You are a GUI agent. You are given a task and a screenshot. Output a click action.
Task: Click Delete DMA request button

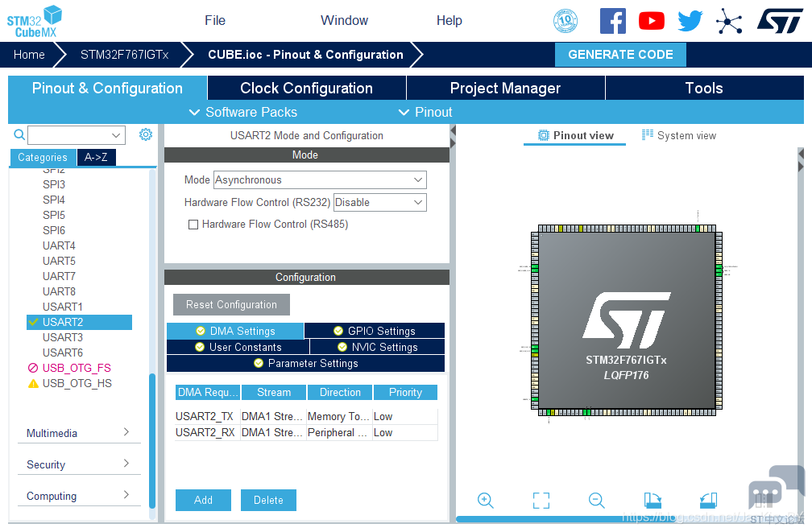[268, 500]
